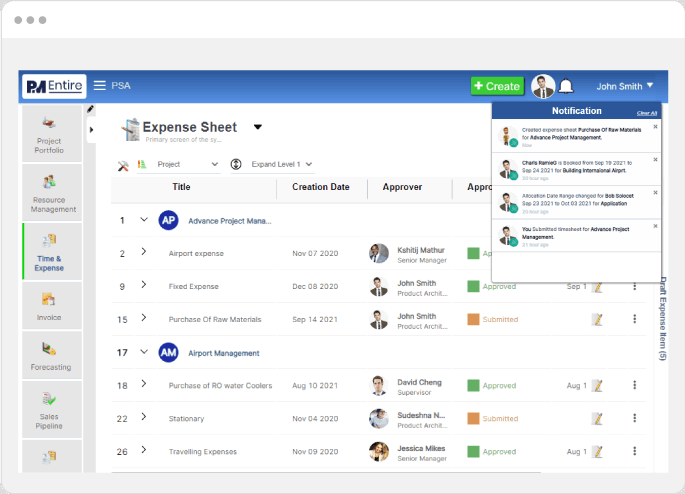Click the notification bell icon
The height and width of the screenshot is (494, 685).
tap(566, 86)
